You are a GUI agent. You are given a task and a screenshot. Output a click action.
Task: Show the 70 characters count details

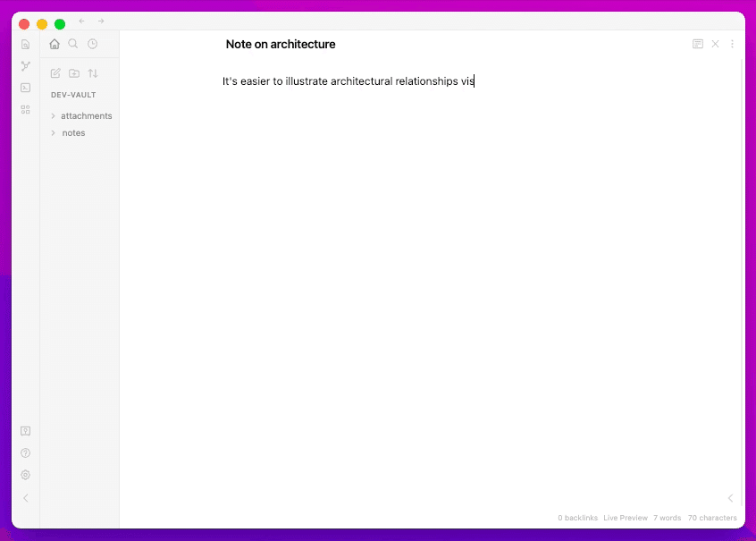pyautogui.click(x=712, y=518)
